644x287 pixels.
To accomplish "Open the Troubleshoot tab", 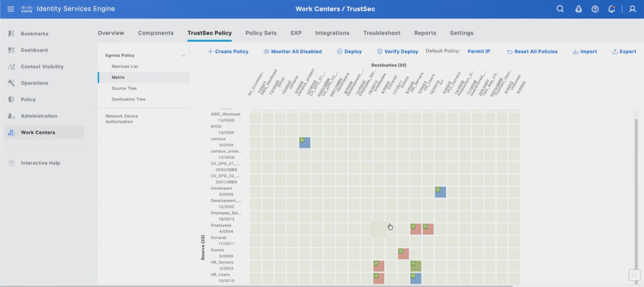I will 382,33.
